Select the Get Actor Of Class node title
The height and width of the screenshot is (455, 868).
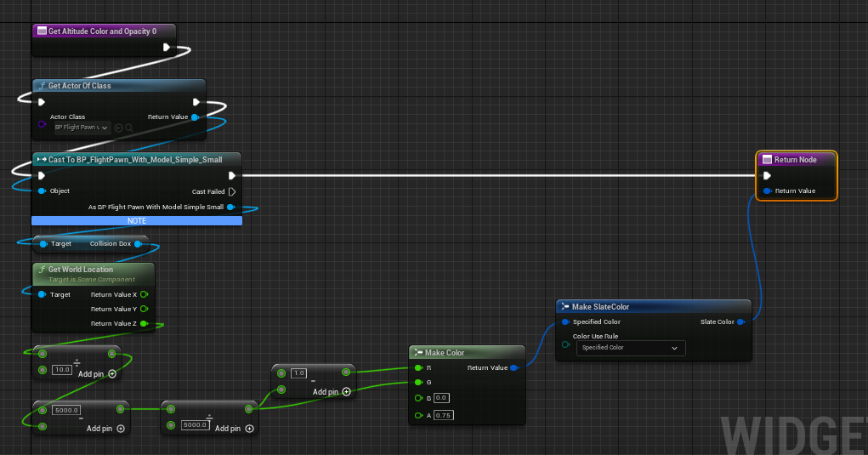pyautogui.click(x=80, y=86)
